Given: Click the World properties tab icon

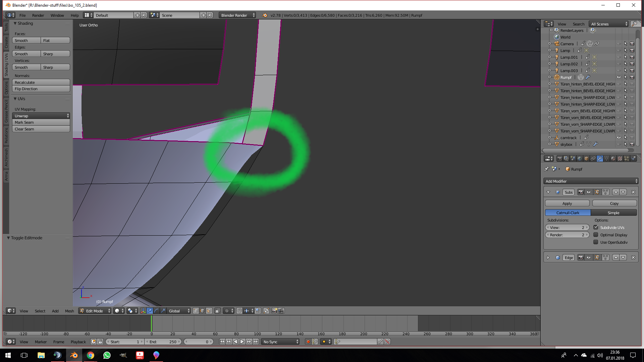Looking at the screenshot, I should pyautogui.click(x=580, y=159).
